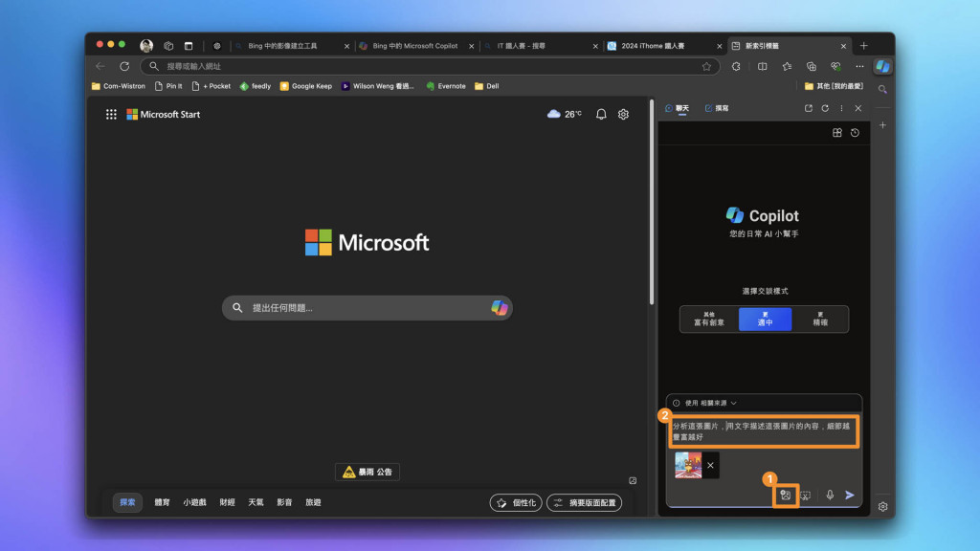Select 精確 conversation style
Screen dimensions: 980x551
click(x=820, y=320)
